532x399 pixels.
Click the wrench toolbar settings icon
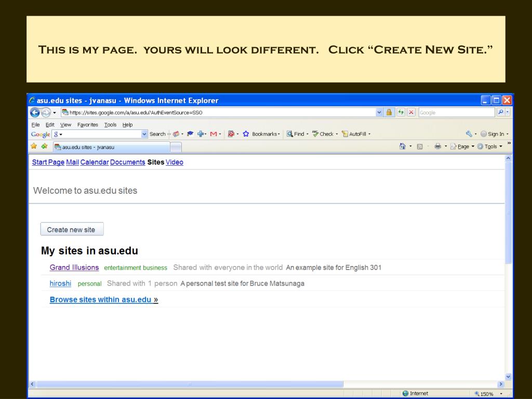tap(469, 134)
